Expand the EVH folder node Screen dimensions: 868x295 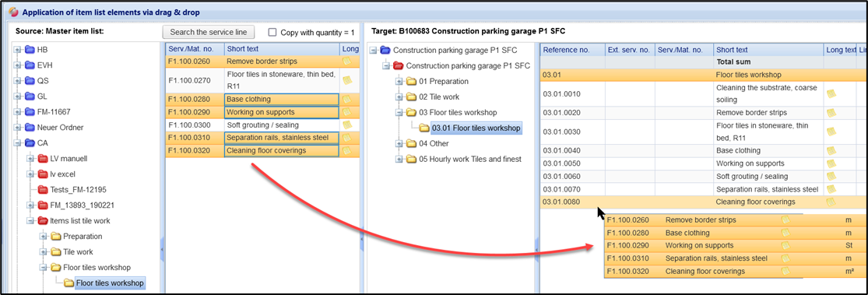tap(17, 65)
